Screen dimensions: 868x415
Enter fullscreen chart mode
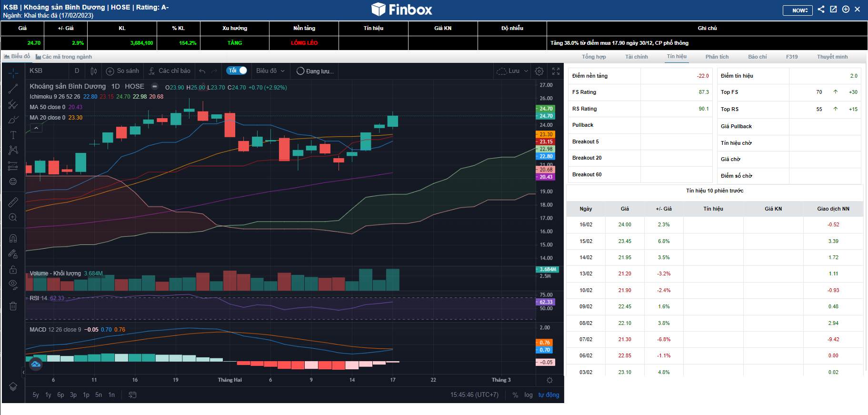point(556,71)
